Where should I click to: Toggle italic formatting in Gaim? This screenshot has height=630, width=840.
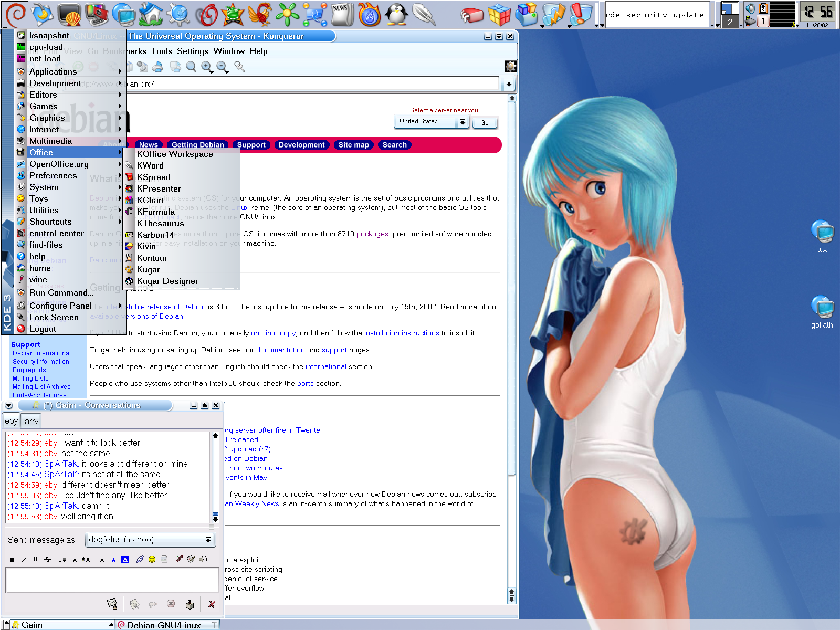[24, 560]
